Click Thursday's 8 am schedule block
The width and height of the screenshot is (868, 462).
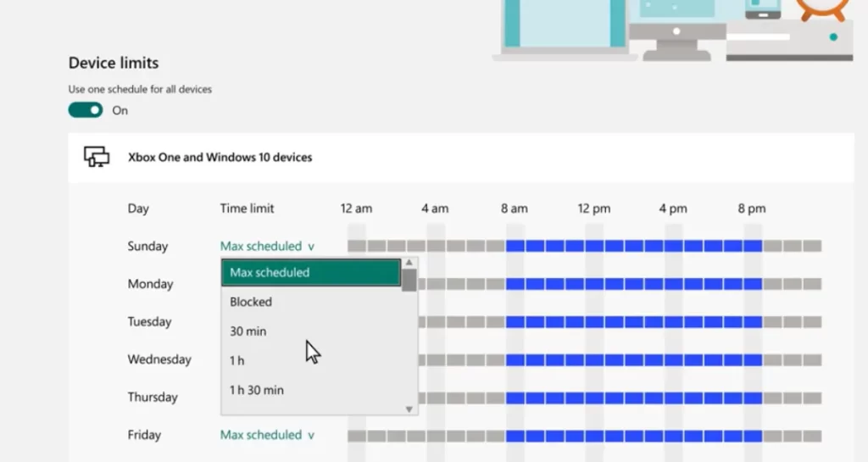coord(515,398)
